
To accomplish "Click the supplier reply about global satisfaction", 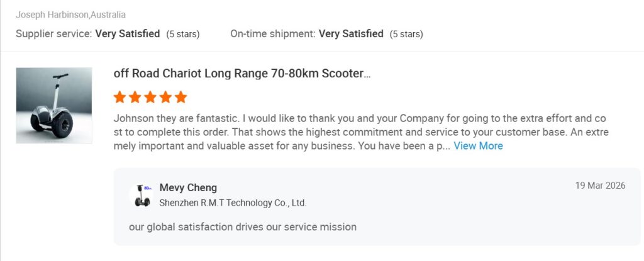I will 243,226.
